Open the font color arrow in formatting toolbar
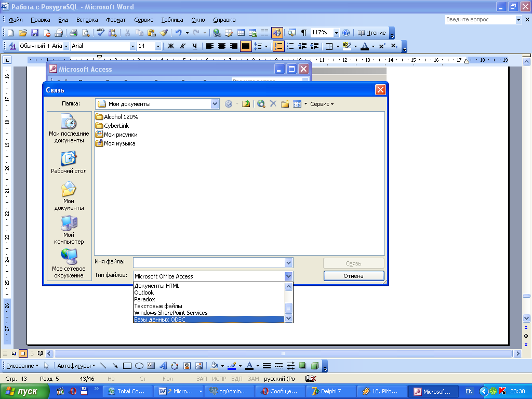Viewport: 532px width, 399px height. coord(373,46)
